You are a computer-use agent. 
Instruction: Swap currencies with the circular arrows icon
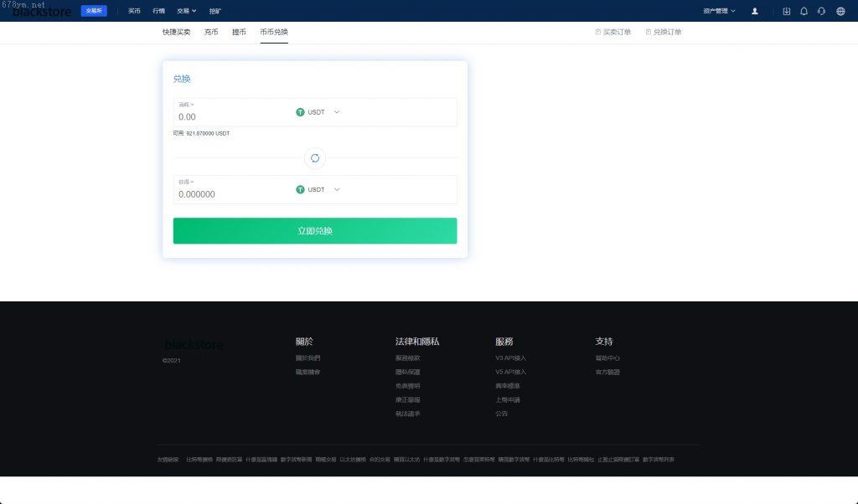tap(315, 158)
